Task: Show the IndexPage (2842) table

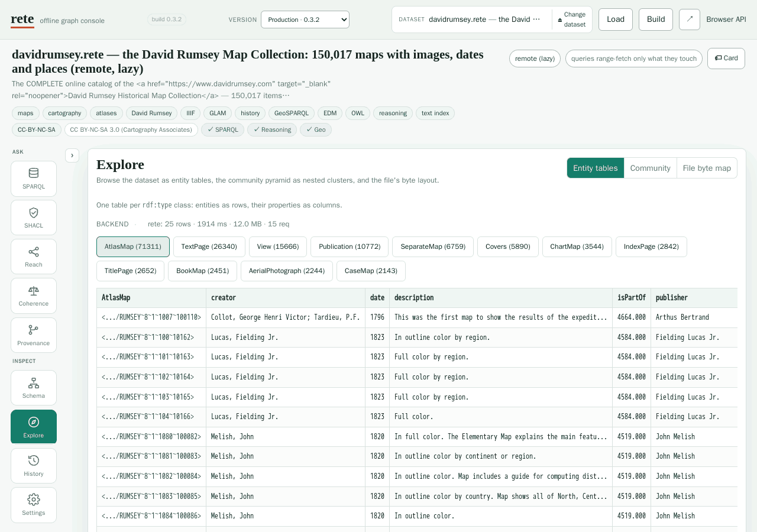Action: (651, 246)
